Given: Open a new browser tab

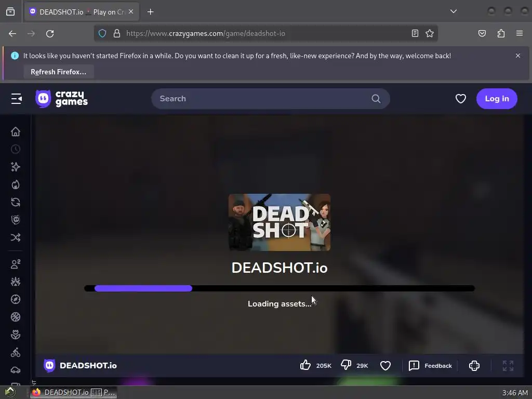Looking at the screenshot, I should [x=150, y=12].
